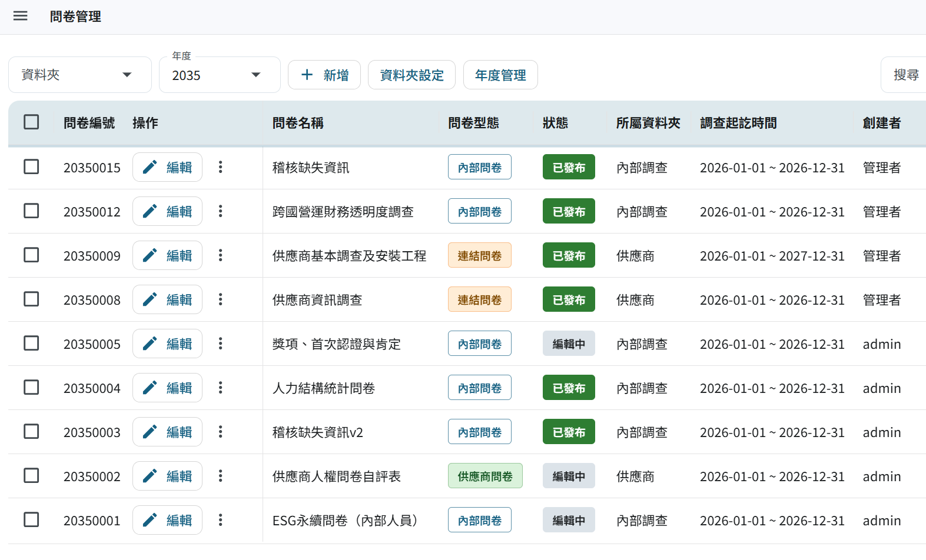The height and width of the screenshot is (560, 926).
Task: Check the row checkbox for 20350008
Action: 31,299
